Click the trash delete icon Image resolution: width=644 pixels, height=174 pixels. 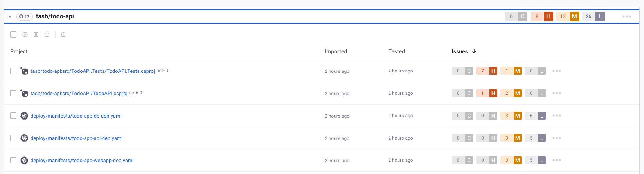63,34
